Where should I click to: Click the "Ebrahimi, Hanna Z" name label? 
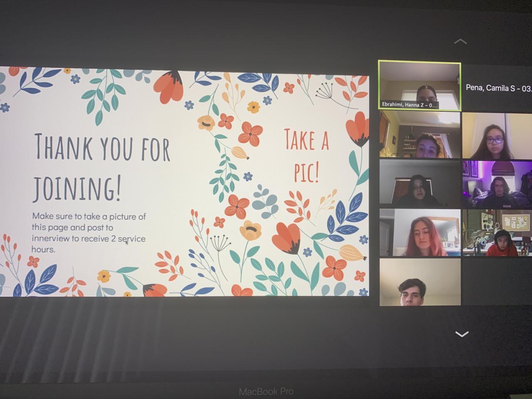pos(409,105)
